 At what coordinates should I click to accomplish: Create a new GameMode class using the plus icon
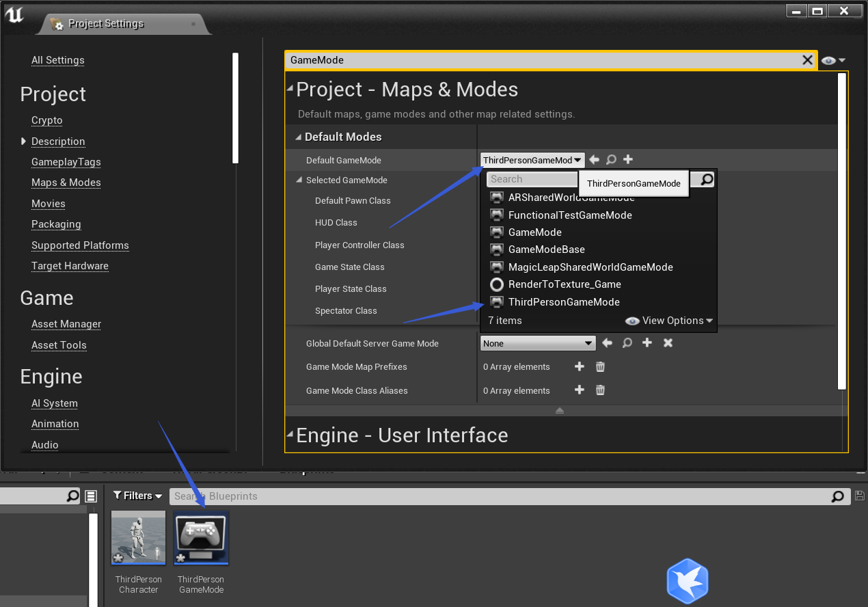[627, 159]
